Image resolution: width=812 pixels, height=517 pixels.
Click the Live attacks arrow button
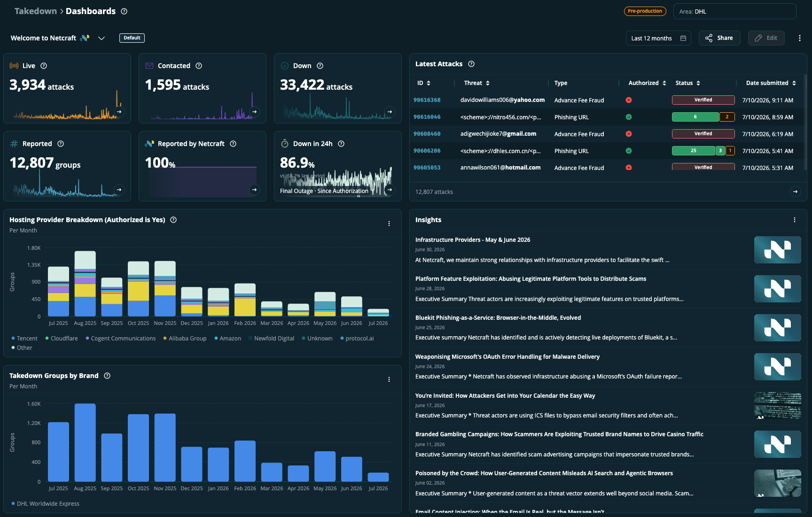[119, 112]
